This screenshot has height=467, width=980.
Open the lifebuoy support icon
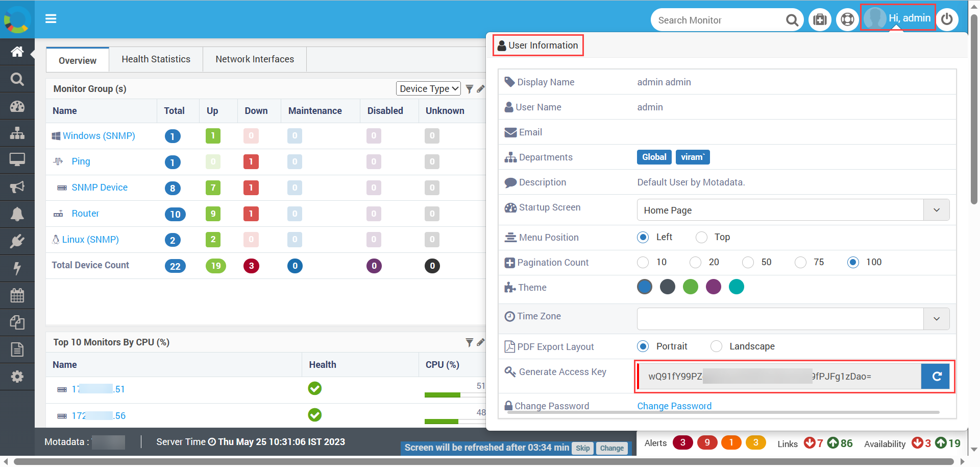point(847,20)
